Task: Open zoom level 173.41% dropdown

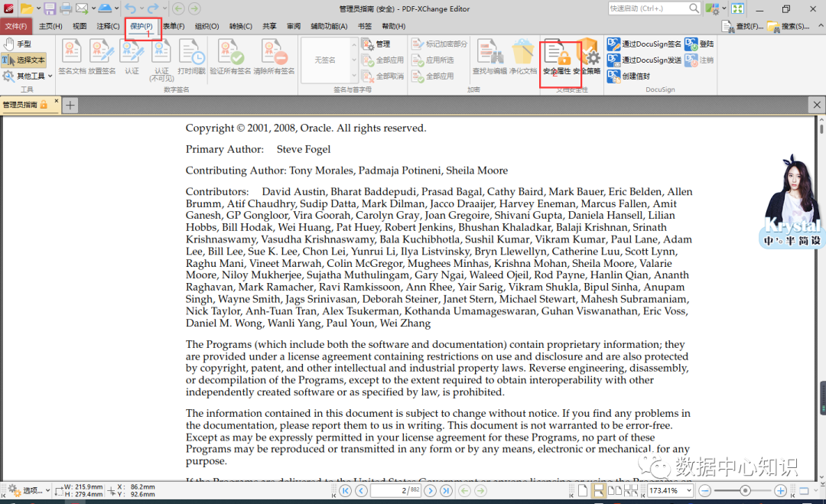Action: click(688, 490)
